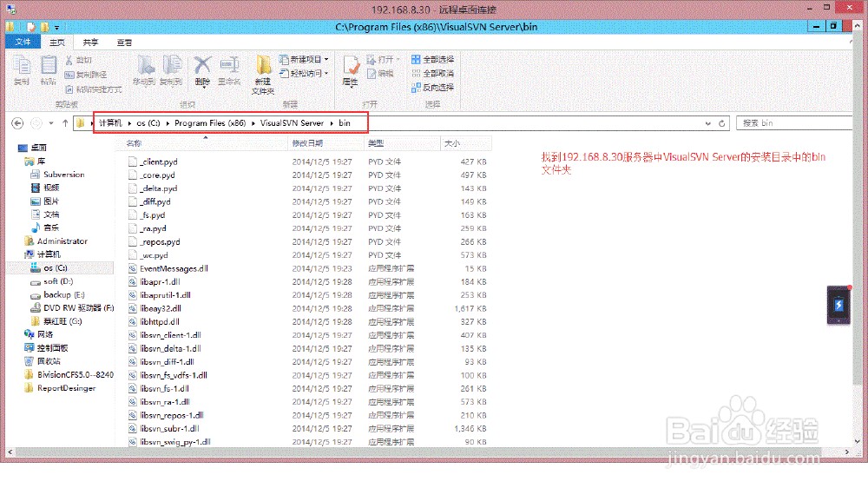The width and height of the screenshot is (868, 488).
Task: Select os (C:) drive in navigation pane
Action: [49, 268]
